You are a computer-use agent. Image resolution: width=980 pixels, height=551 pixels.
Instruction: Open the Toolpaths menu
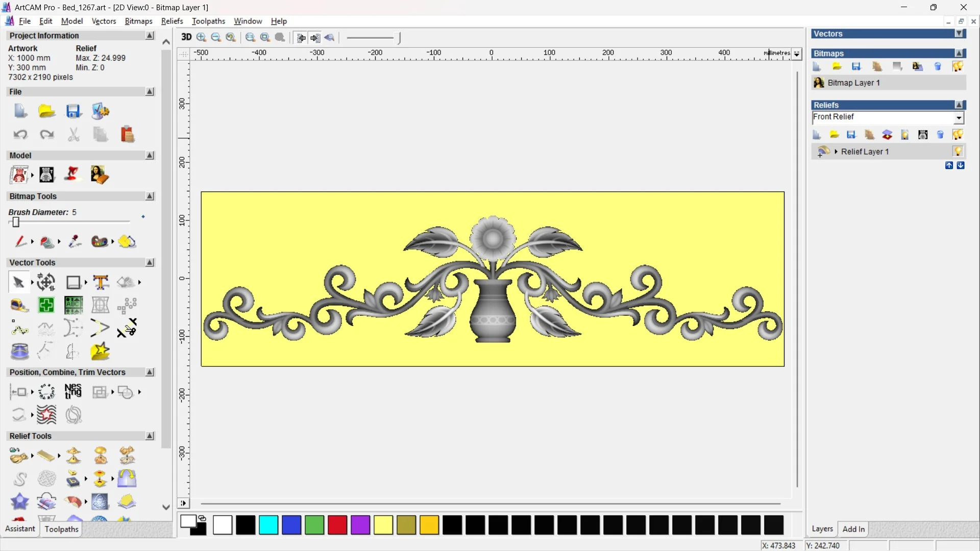pos(208,21)
